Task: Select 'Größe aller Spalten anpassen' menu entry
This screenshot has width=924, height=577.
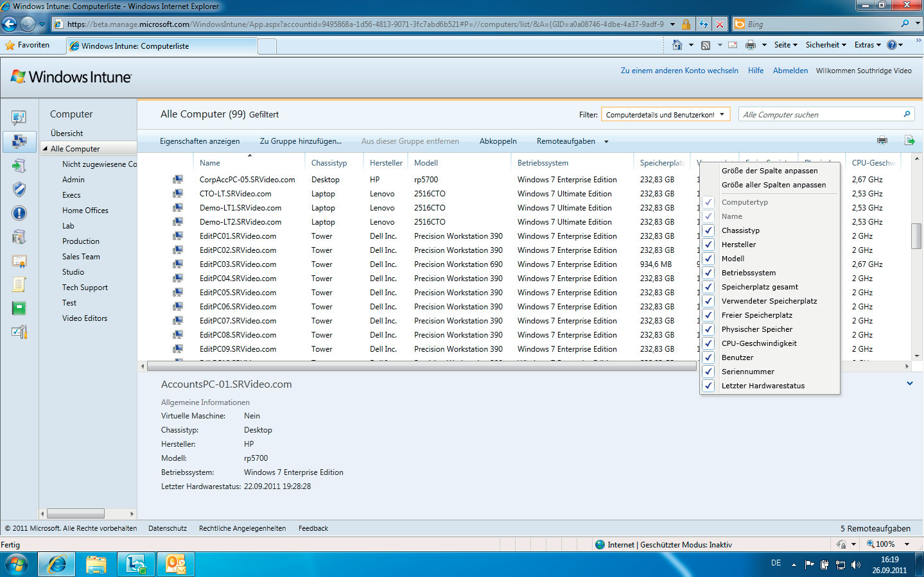Action: tap(773, 185)
